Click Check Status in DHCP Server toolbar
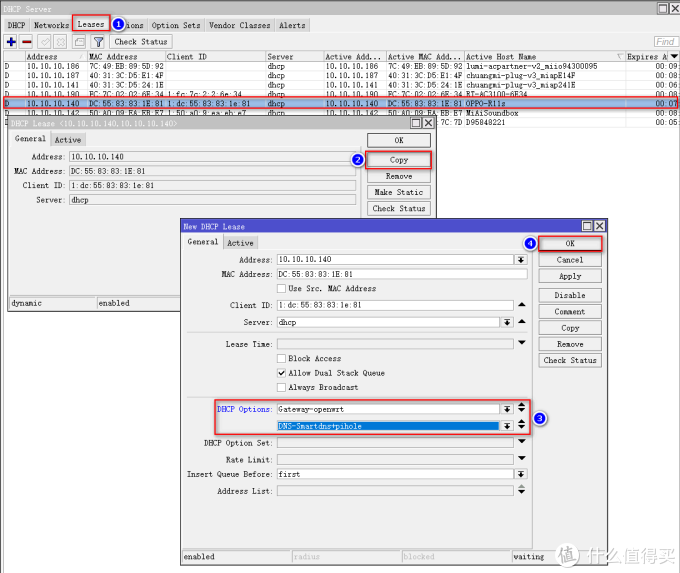680x573 pixels. 141,42
